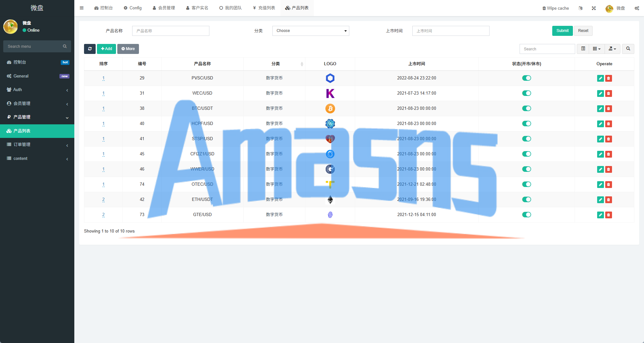
Task: Expand the Auth sidebar menu
Action: pyautogui.click(x=37, y=89)
